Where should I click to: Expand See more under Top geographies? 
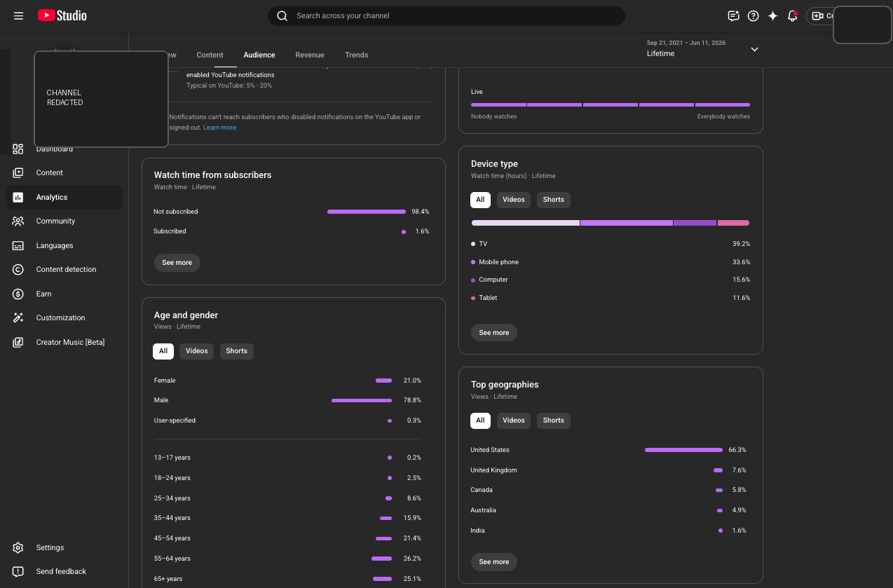click(x=494, y=562)
